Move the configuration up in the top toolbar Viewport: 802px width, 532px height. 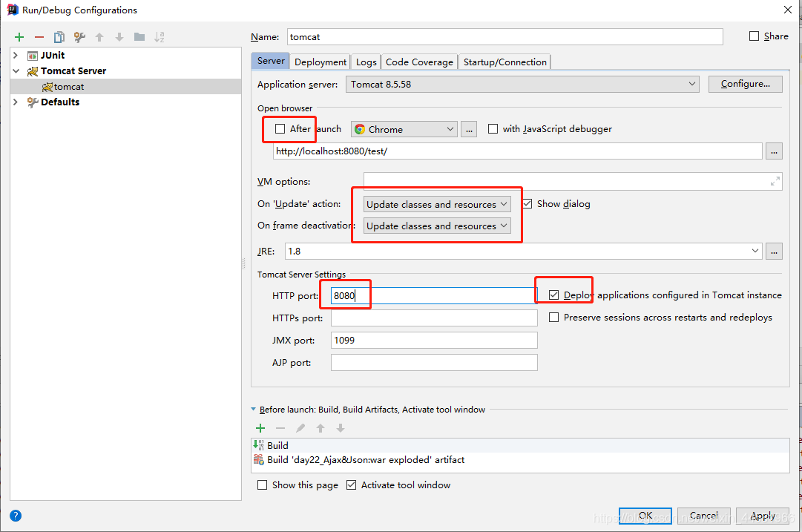point(99,37)
